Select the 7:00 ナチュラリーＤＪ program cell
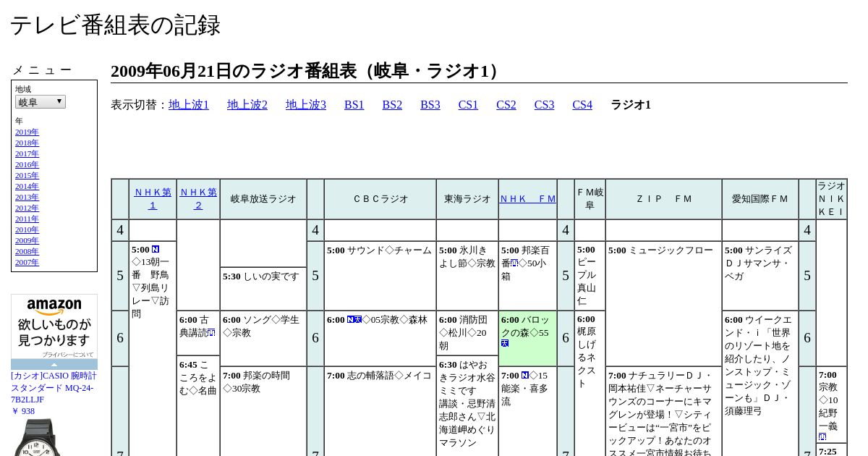 (x=663, y=411)
